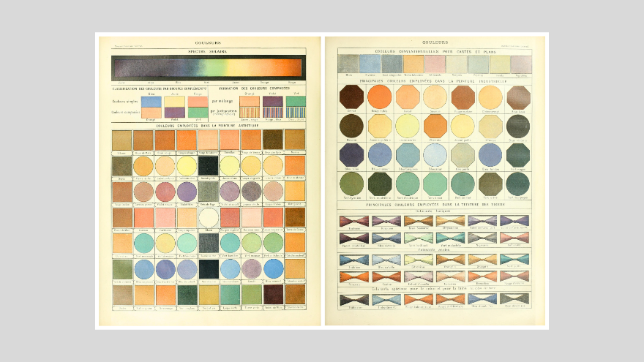Select the green Vert mélange square

(x=296, y=102)
